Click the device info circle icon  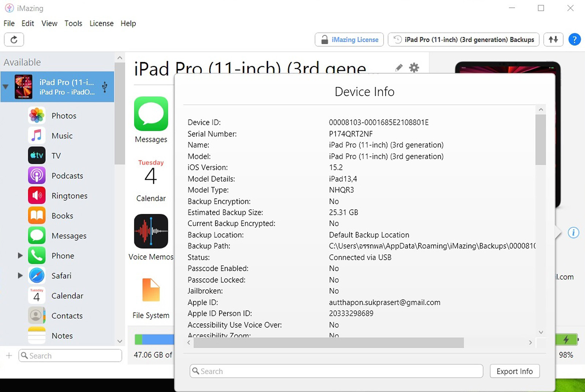pos(573,232)
